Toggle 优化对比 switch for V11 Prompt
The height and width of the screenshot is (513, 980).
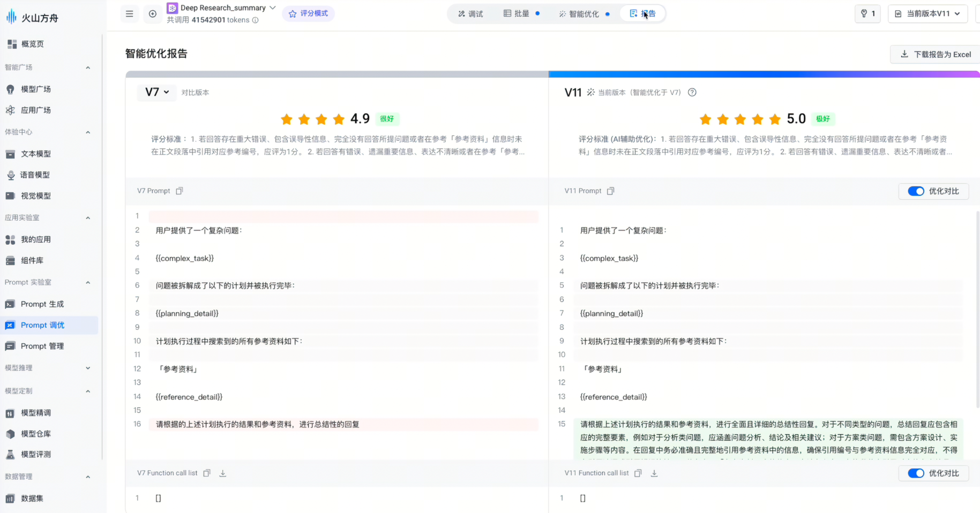pyautogui.click(x=916, y=191)
